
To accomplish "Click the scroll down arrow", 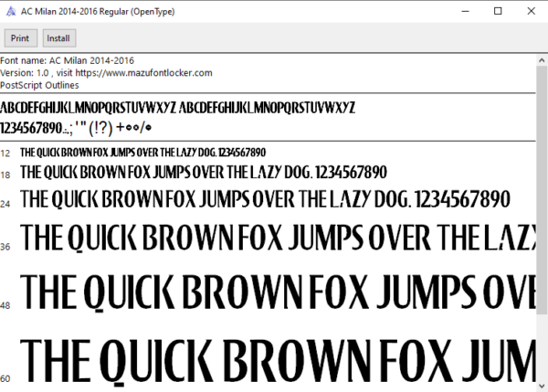I will [x=542, y=386].
